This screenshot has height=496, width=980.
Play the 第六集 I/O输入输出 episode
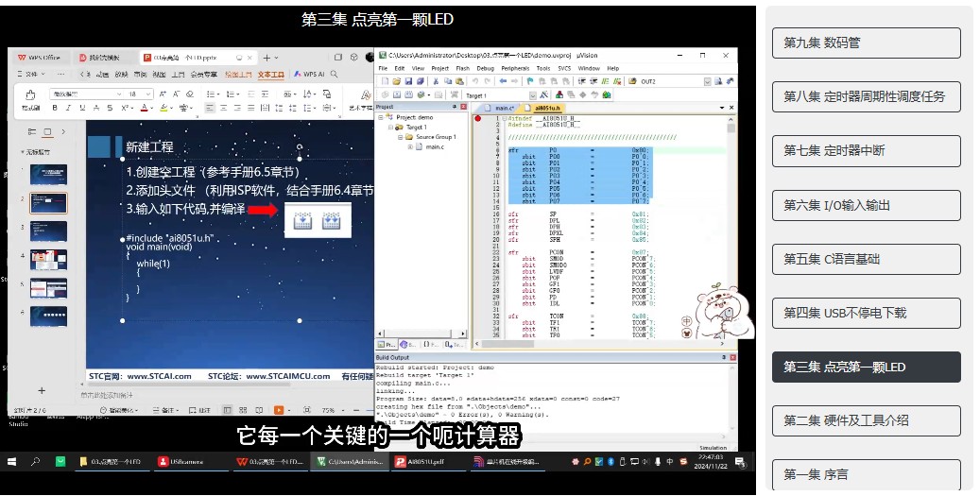click(866, 205)
